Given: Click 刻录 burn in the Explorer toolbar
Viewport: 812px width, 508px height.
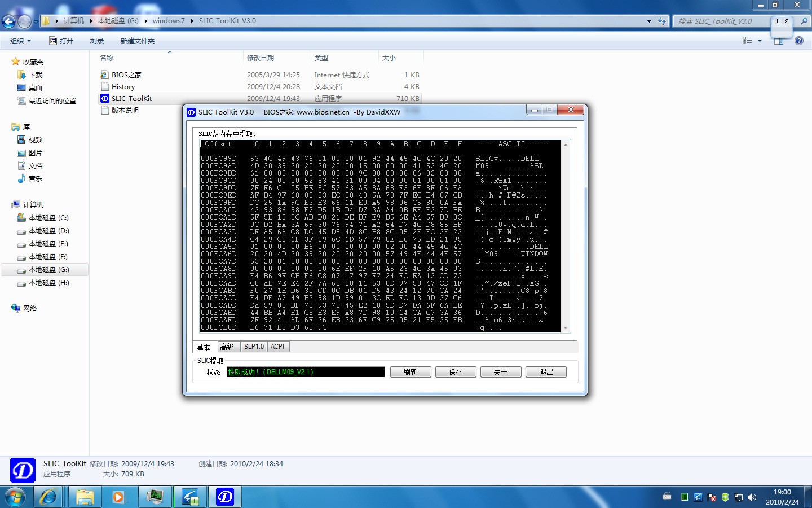Looking at the screenshot, I should [x=97, y=41].
